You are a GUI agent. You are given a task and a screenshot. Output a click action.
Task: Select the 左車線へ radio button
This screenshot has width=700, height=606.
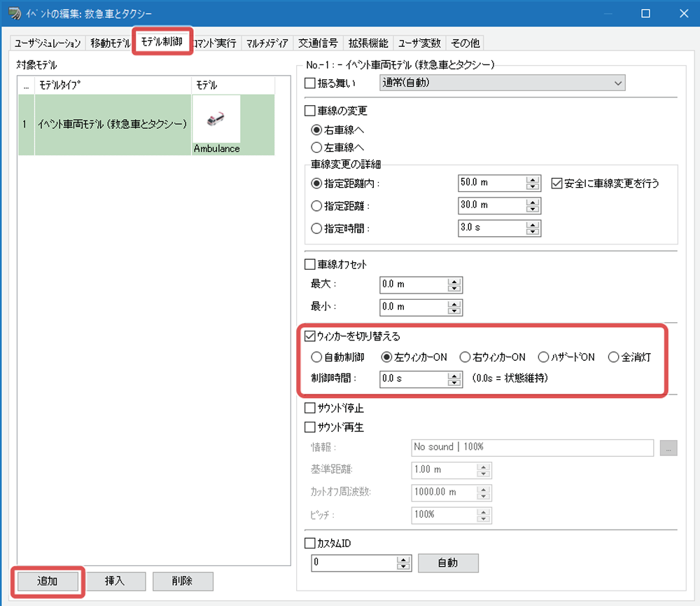pyautogui.click(x=316, y=148)
